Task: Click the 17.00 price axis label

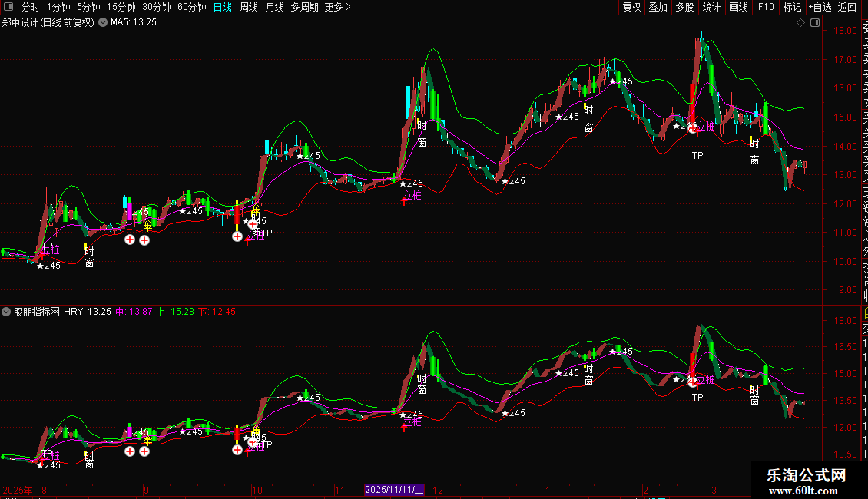Action: pos(846,60)
